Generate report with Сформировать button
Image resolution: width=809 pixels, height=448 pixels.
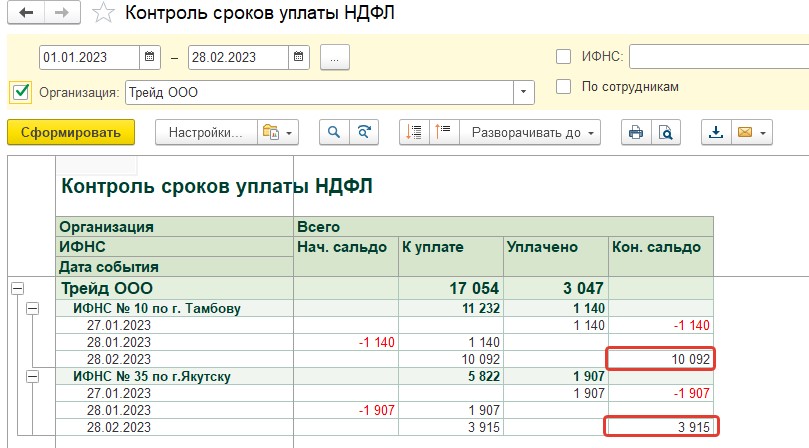click(71, 133)
